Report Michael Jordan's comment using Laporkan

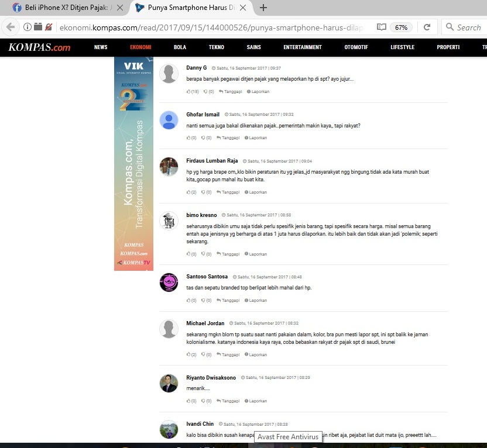[257, 354]
